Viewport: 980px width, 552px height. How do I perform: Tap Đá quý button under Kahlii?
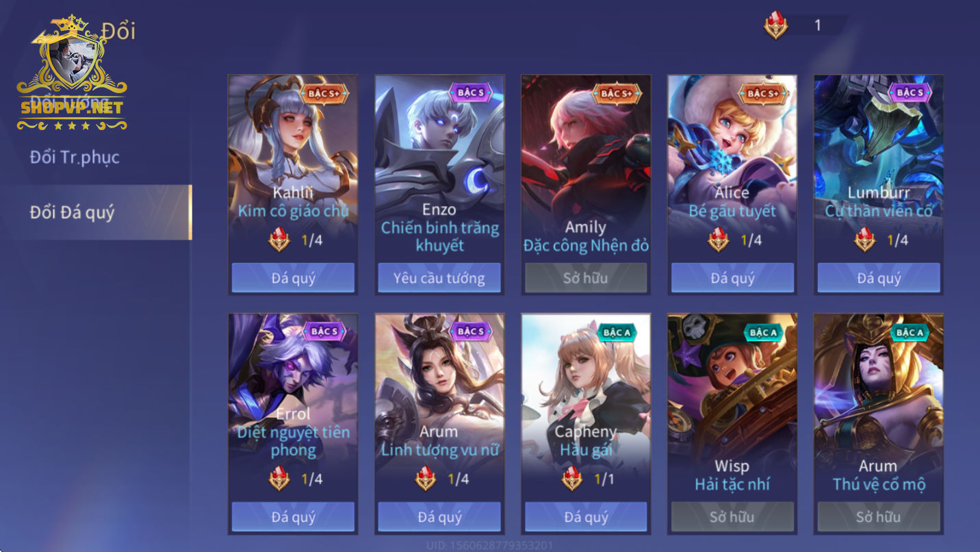(x=293, y=278)
